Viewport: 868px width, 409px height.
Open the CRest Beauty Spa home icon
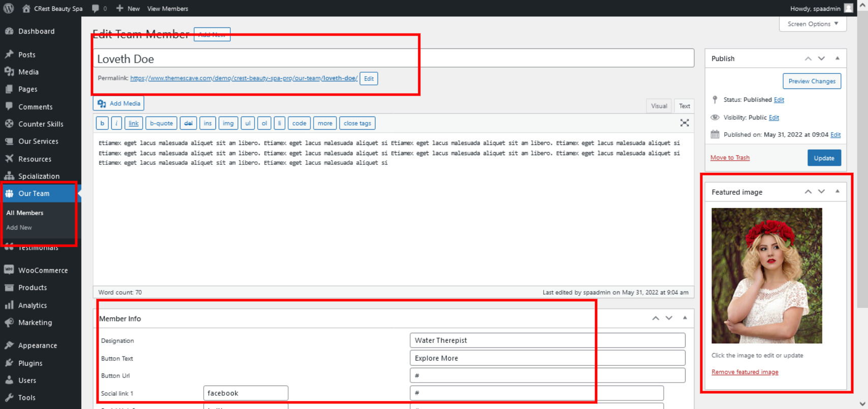pyautogui.click(x=26, y=8)
